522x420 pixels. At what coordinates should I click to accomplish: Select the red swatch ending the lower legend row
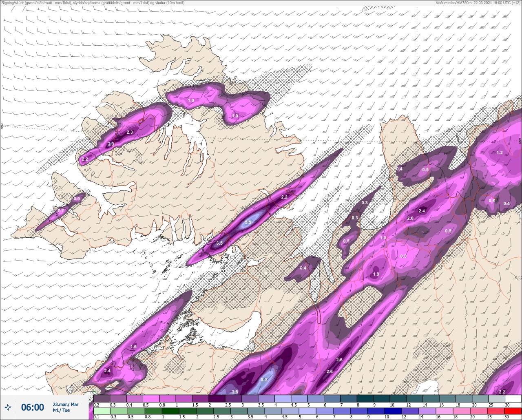pyautogui.click(x=513, y=411)
